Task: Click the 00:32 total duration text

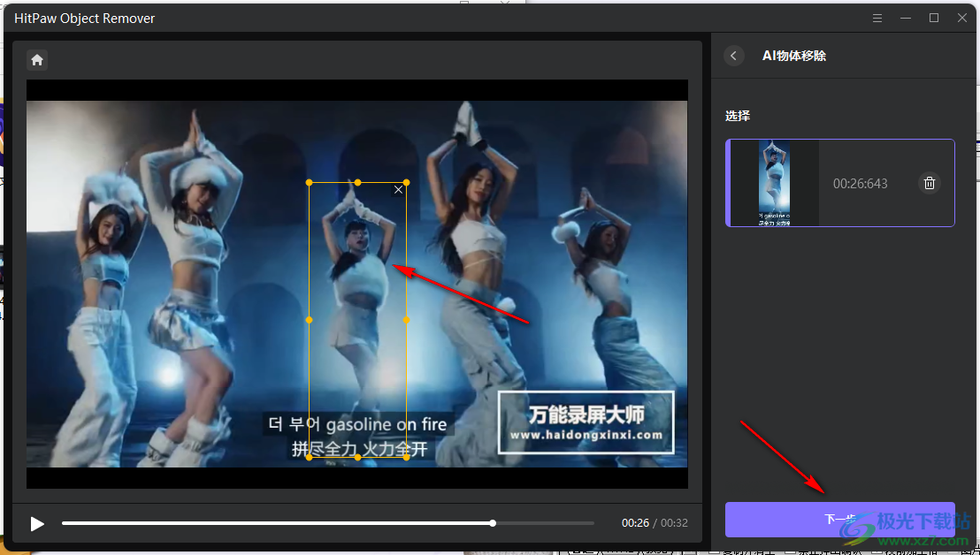Action: pos(674,523)
